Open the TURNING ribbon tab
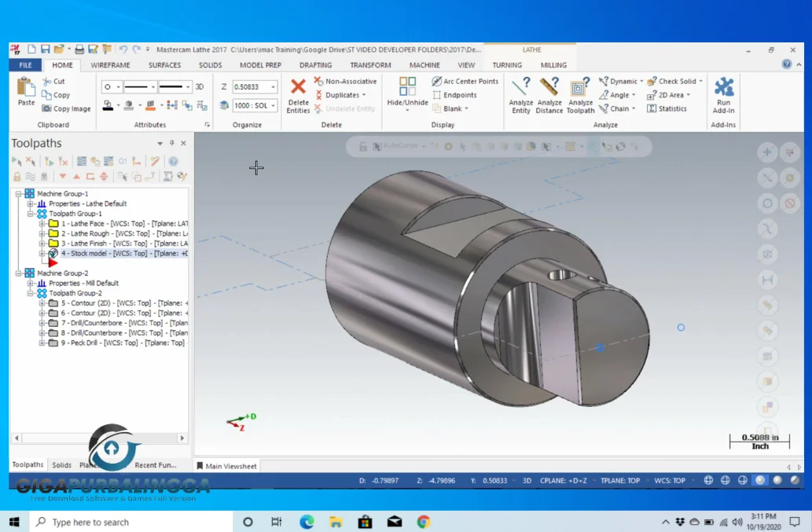The height and width of the screenshot is (532, 812). (x=507, y=65)
